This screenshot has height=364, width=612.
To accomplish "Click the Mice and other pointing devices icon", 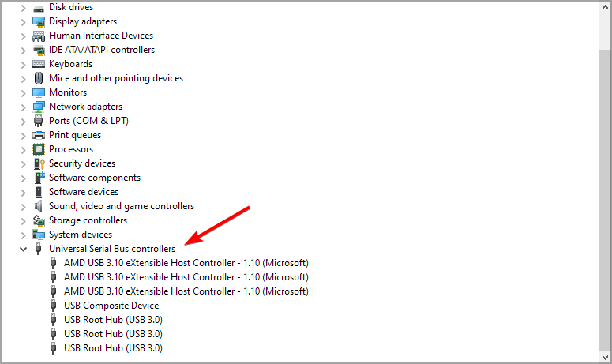I will (x=39, y=78).
